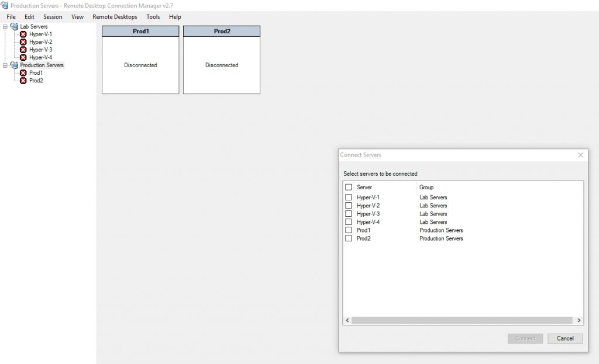Toggle the select-all checkbox beside Server header
The height and width of the screenshot is (364, 599).
coord(349,188)
